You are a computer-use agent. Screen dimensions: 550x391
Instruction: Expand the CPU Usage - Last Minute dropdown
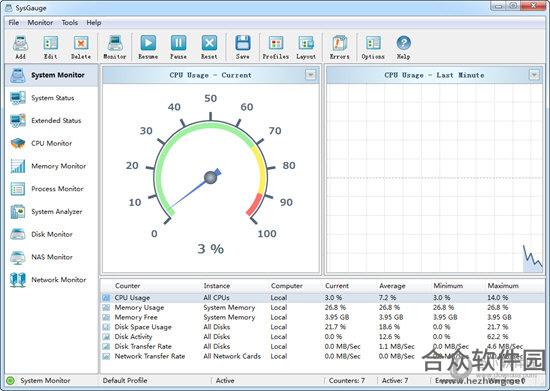coord(534,75)
